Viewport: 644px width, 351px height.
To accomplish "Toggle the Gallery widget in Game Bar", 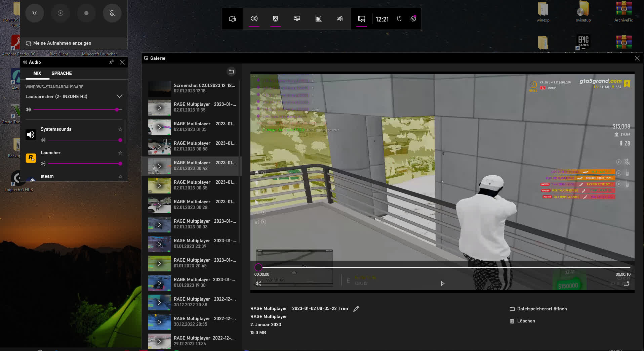I will click(x=362, y=19).
